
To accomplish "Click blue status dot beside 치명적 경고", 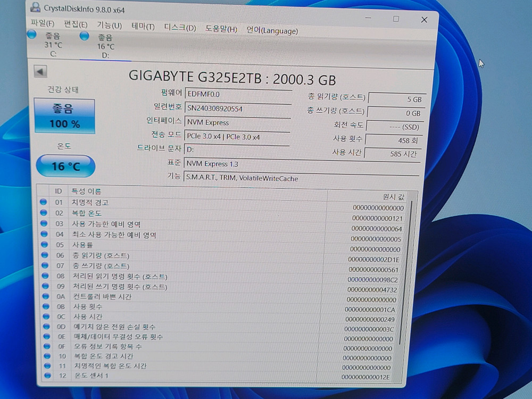I will [x=43, y=203].
